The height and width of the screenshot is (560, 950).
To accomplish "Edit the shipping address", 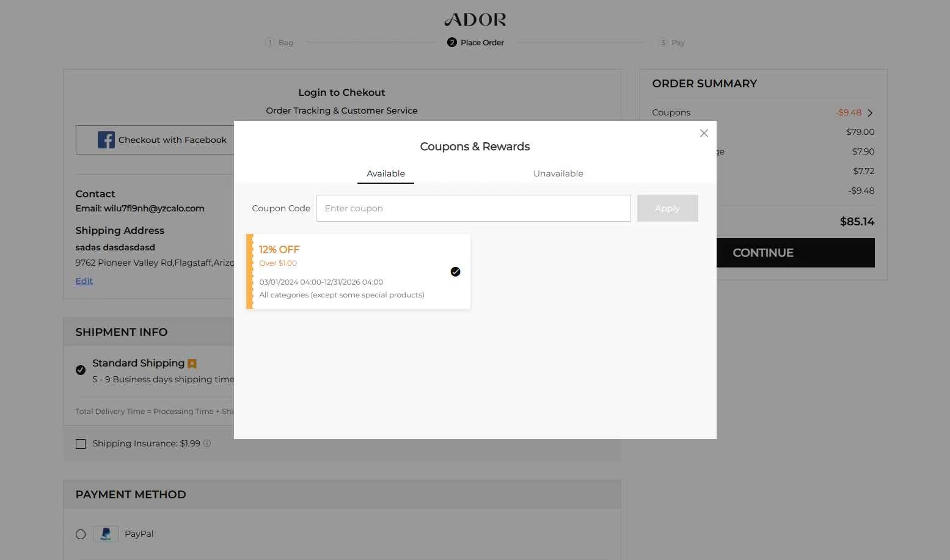I will [x=84, y=281].
